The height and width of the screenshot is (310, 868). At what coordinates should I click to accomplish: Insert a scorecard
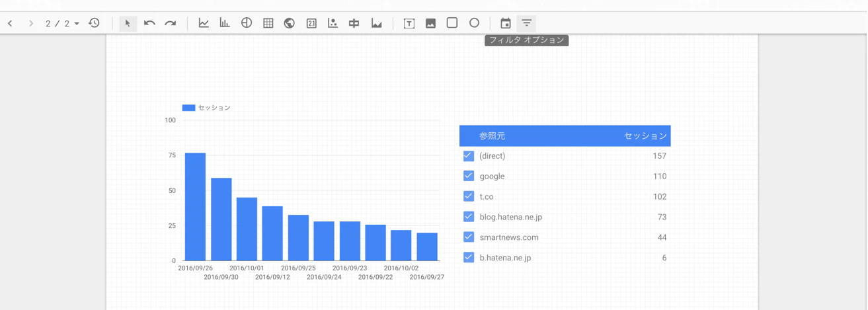tap(311, 23)
